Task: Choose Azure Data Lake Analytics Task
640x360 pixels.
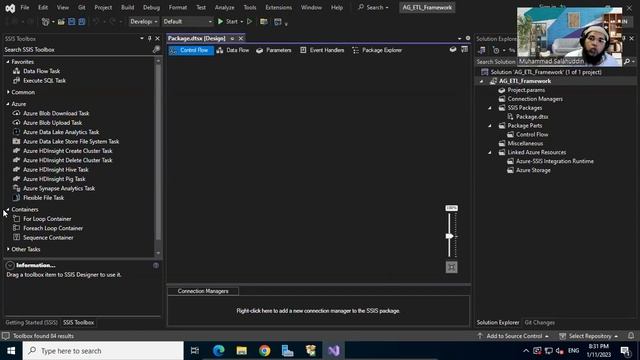Action: click(x=61, y=132)
